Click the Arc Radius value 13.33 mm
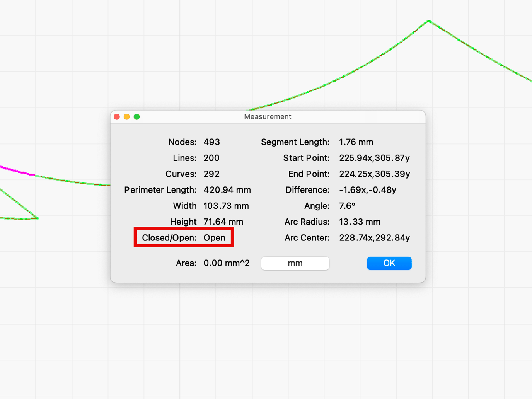Viewport: 532px width, 399px height. click(360, 222)
